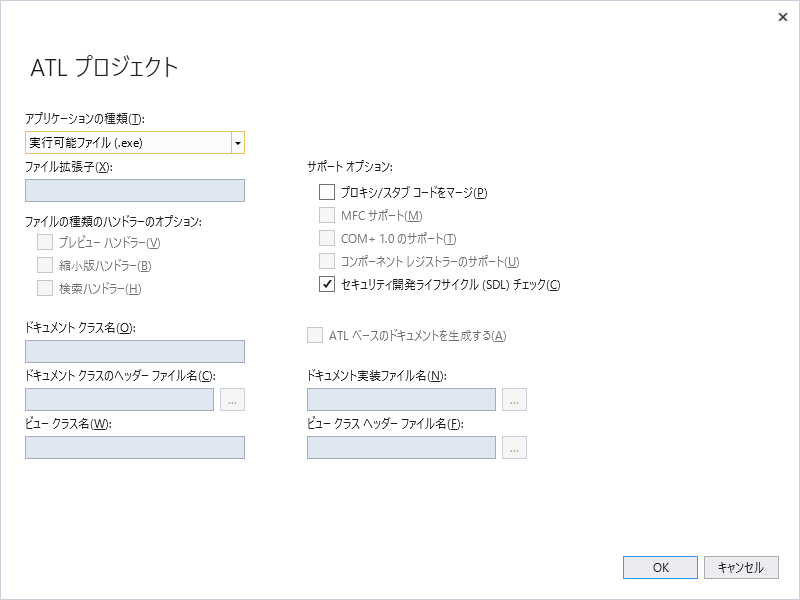Disable セキュリティ開発ライフサイクル (SDL) チェック
The image size is (800, 600).
point(323,284)
